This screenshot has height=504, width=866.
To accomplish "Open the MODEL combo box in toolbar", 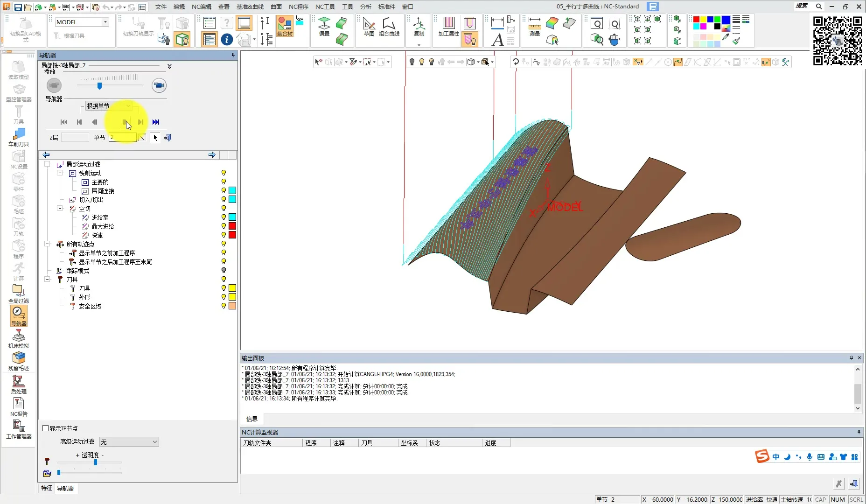I will [82, 22].
